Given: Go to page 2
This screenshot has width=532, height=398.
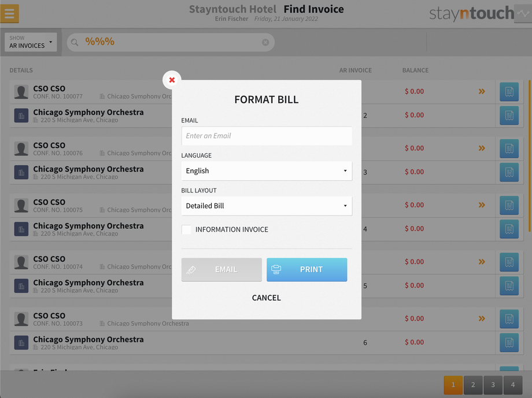Looking at the screenshot, I should [473, 385].
